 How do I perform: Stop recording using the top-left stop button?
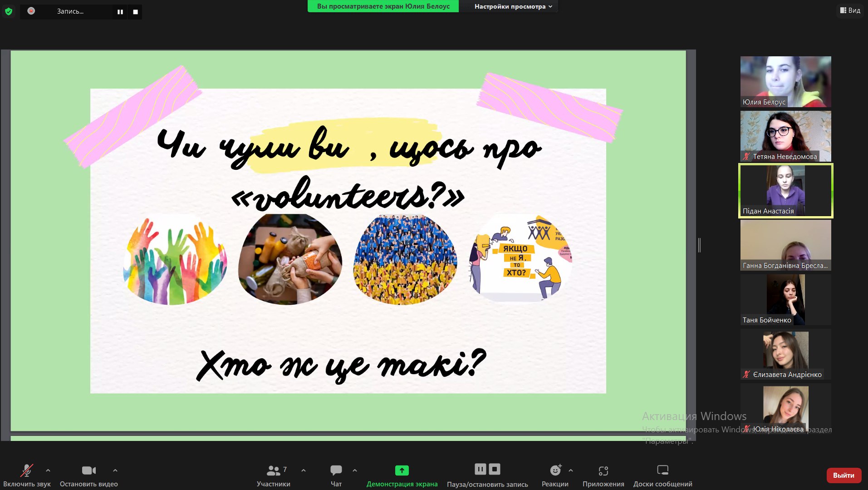(135, 12)
